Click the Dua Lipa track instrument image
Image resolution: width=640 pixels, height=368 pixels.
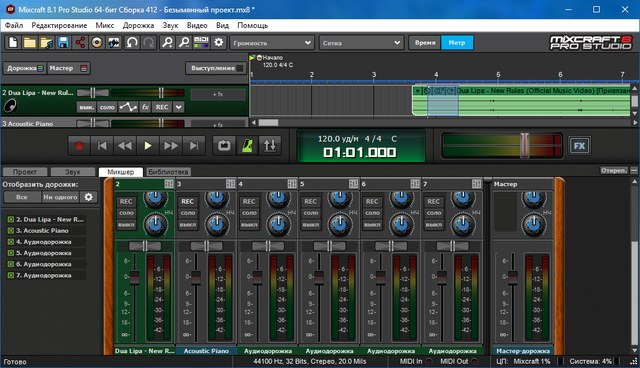(x=10, y=106)
